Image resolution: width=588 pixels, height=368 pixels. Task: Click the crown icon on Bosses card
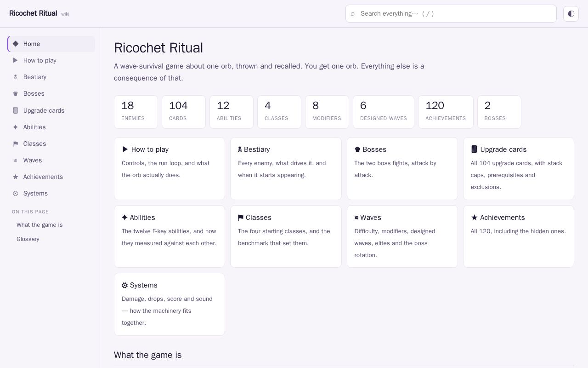click(357, 149)
